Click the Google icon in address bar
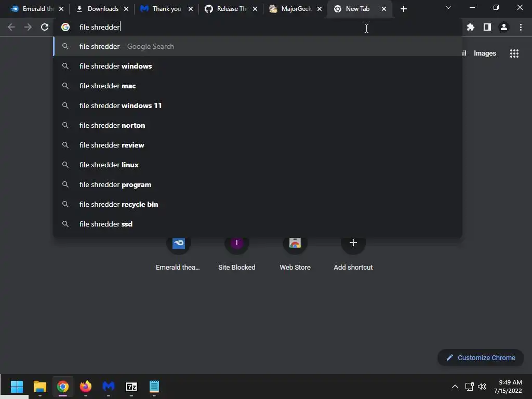This screenshot has width=532, height=399. (x=65, y=27)
